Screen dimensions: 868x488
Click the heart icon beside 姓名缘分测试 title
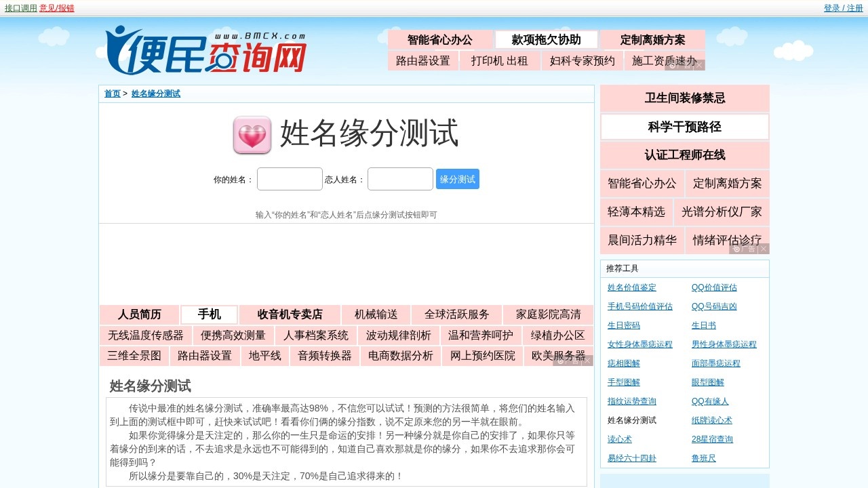click(x=252, y=135)
